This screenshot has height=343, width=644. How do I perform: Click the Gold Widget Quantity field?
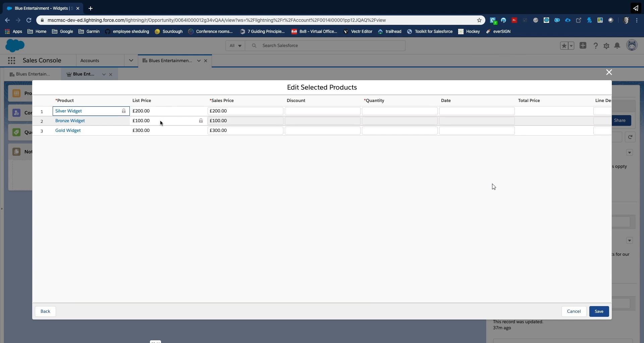pos(399,131)
